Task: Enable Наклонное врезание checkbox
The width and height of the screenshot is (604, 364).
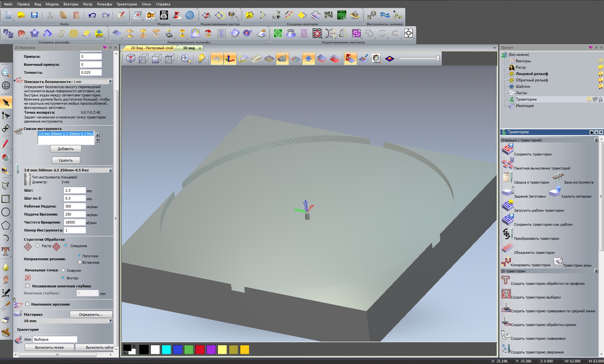Action: [x=27, y=304]
